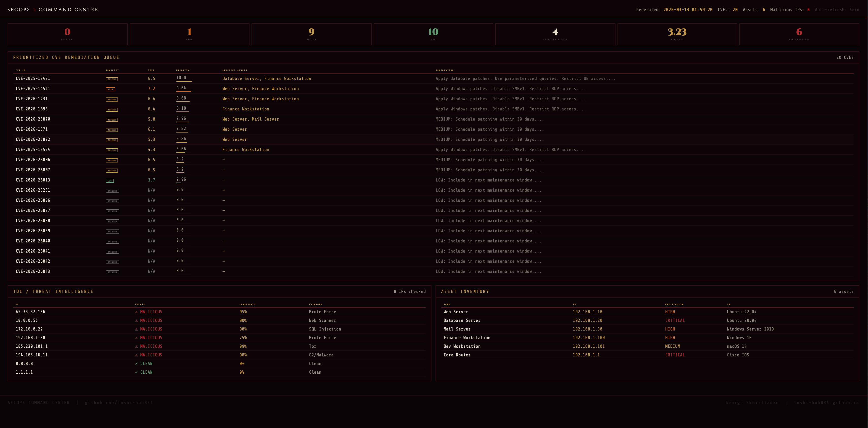The width and height of the screenshot is (868, 428).
Task: Click the warning icon beside 45.33.32.156
Action: 137,312
